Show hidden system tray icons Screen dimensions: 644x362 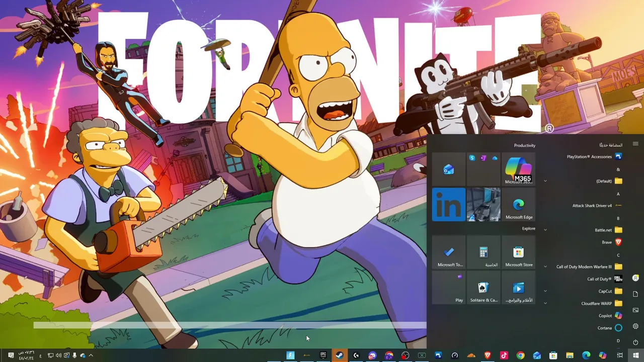91,355
